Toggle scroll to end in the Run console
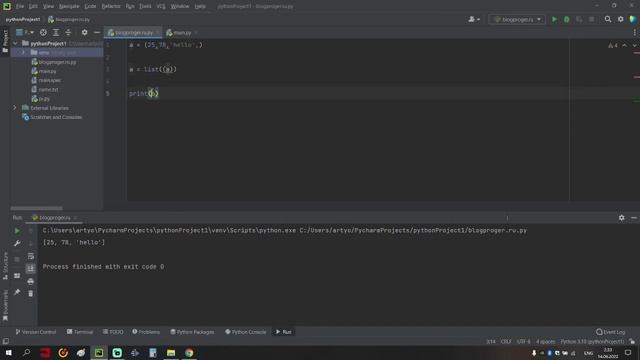Viewport: 640px width, 360px height. pyautogui.click(x=31, y=268)
